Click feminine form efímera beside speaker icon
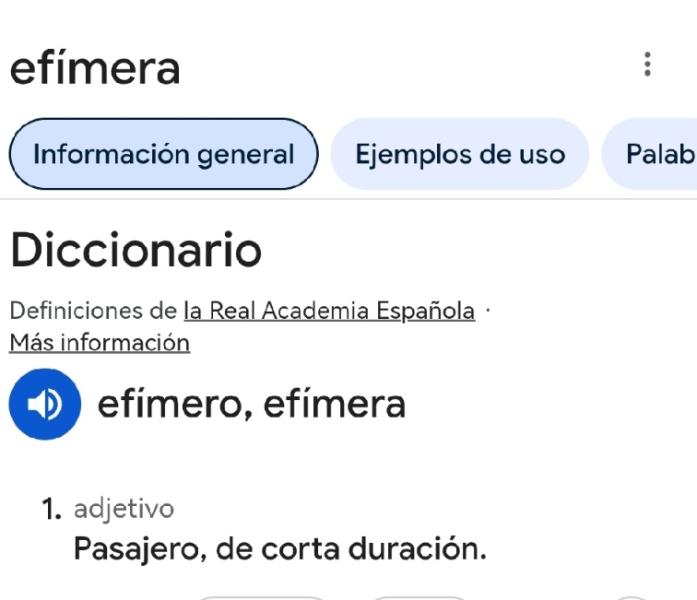The height and width of the screenshot is (600, 697). pos(334,404)
